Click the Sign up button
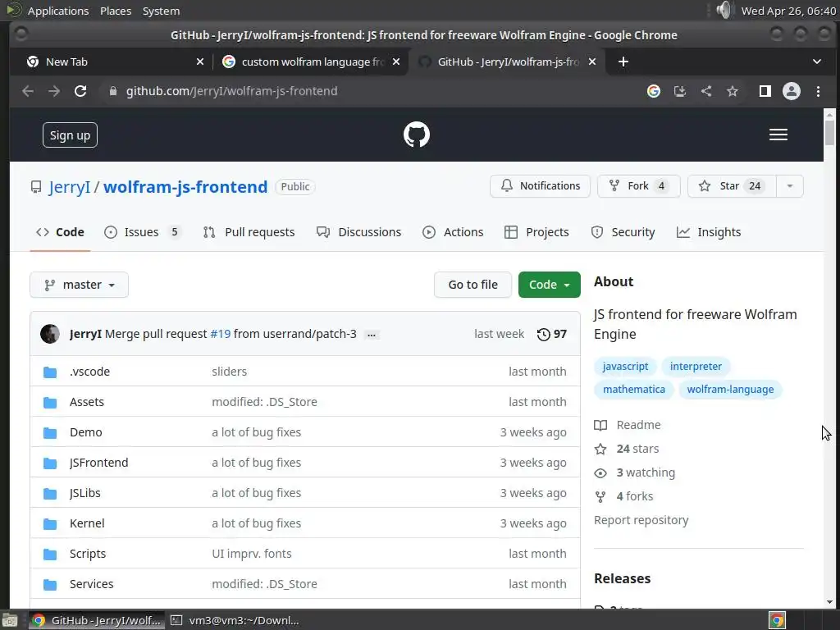The height and width of the screenshot is (630, 840). click(71, 135)
